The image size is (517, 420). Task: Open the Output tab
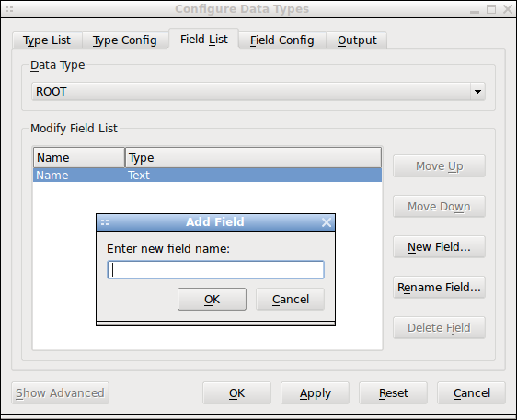[x=357, y=40]
